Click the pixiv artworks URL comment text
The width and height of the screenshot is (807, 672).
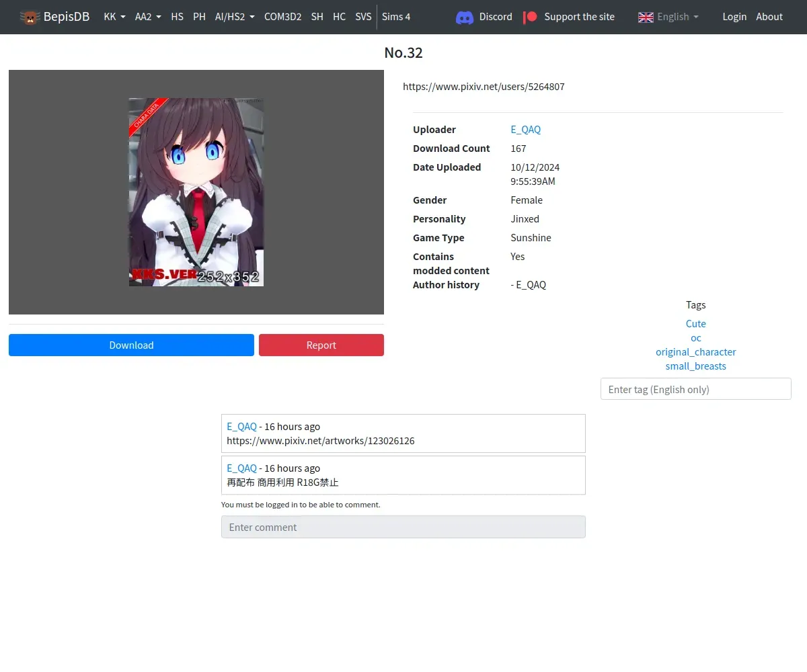tap(321, 441)
